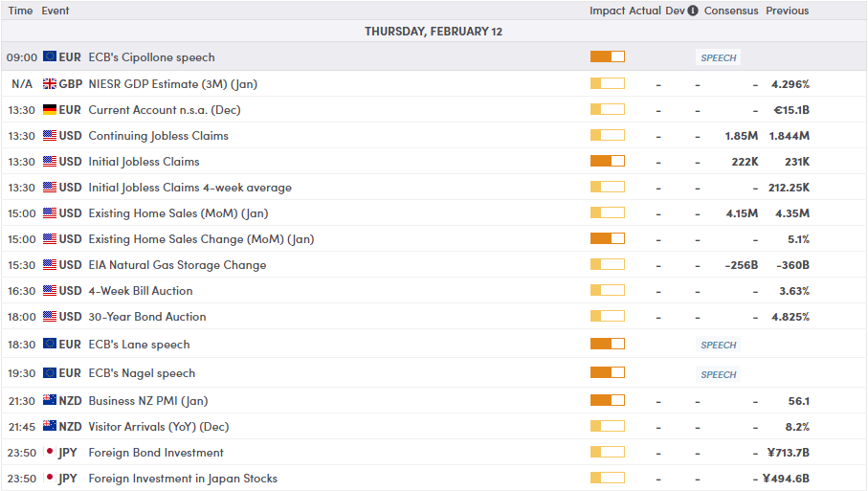The width and height of the screenshot is (868, 491).
Task: Click the Thursday, February 12 date header
Action: (x=434, y=31)
